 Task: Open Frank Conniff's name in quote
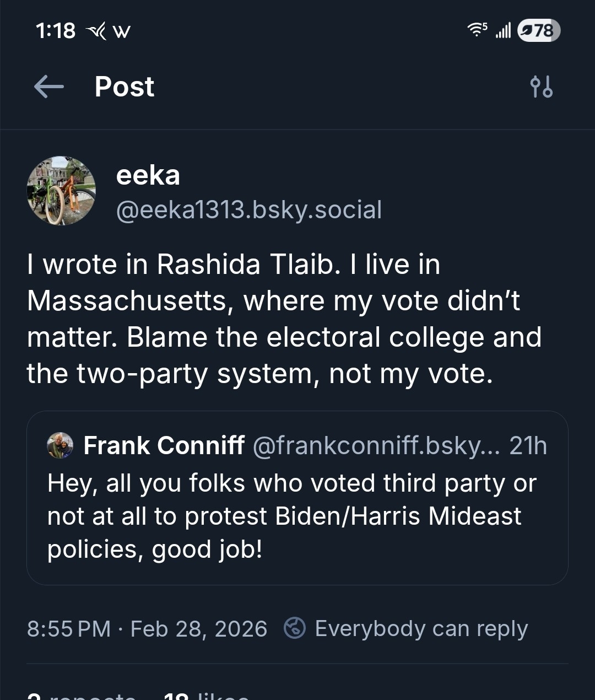coord(164,445)
